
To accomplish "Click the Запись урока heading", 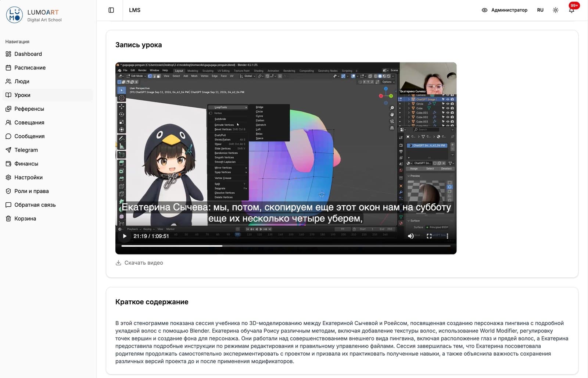I will pyautogui.click(x=139, y=45).
